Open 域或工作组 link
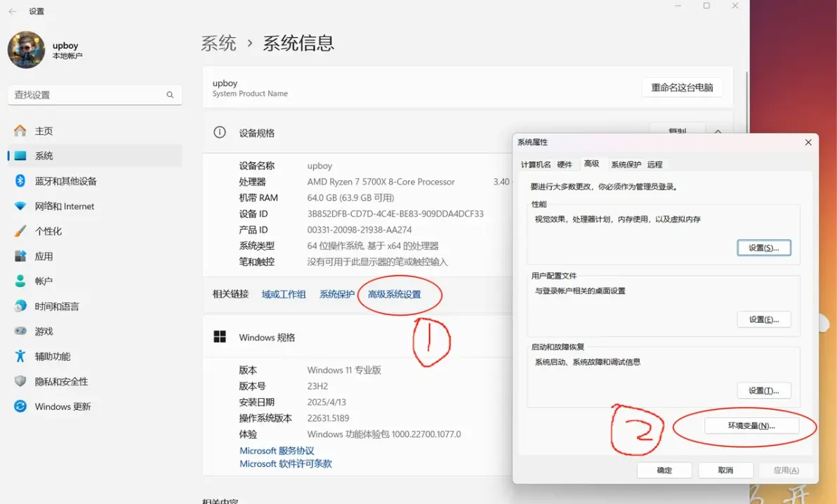837x504 pixels. coord(284,294)
